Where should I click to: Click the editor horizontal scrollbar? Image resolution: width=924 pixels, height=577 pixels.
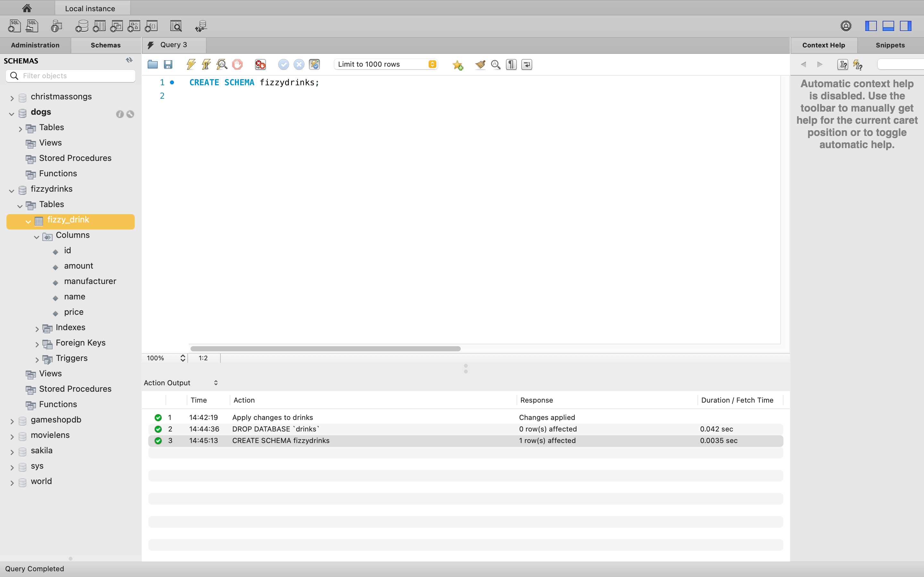tap(325, 348)
